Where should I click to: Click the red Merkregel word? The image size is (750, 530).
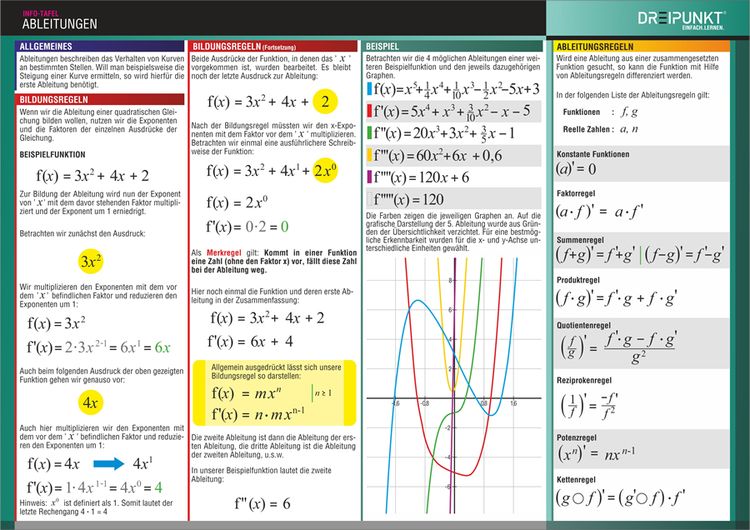pyautogui.click(x=224, y=253)
